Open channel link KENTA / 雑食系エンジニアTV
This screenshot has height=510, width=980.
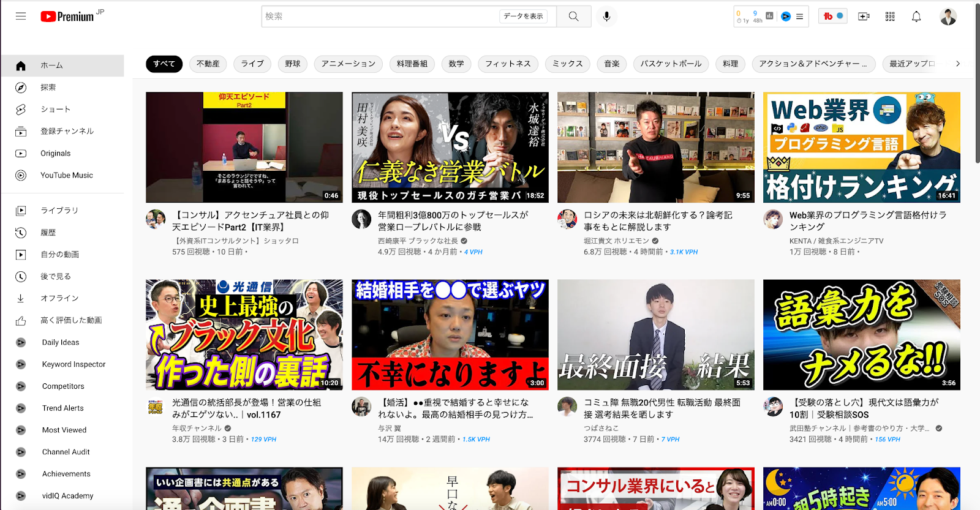[836, 241]
